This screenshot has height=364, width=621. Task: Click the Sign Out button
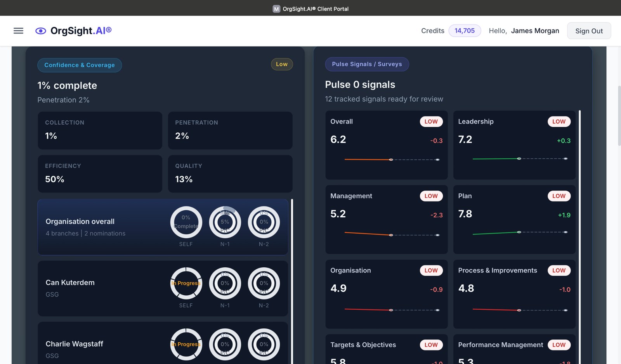(589, 31)
